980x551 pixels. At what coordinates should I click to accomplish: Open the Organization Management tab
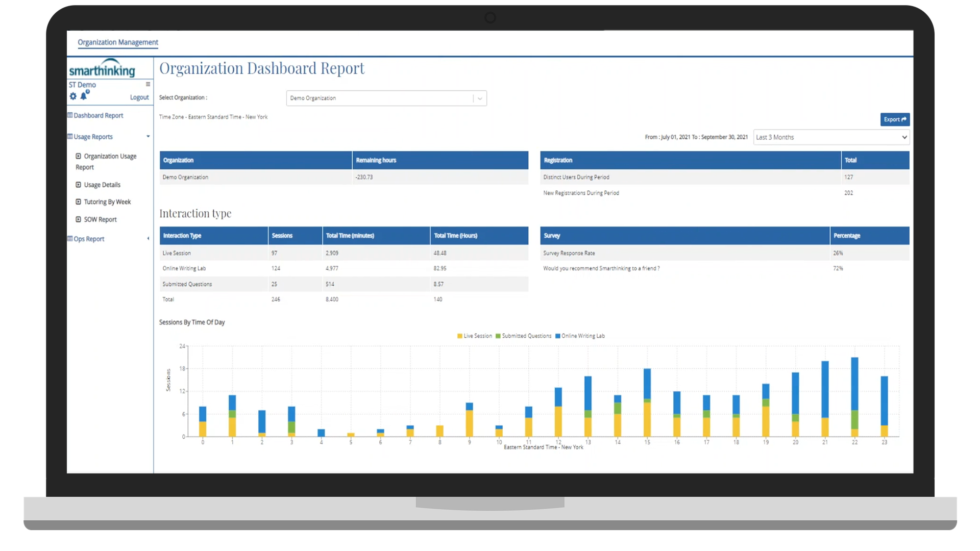pyautogui.click(x=118, y=42)
